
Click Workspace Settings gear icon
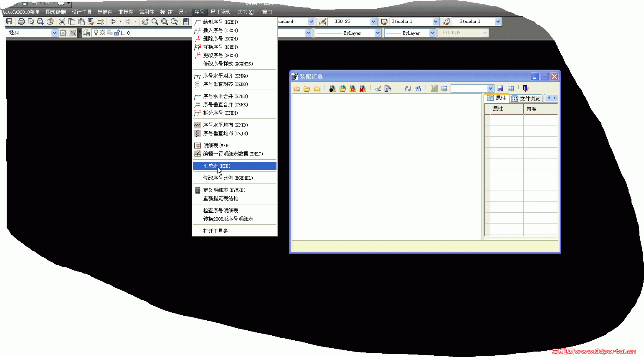[63, 33]
